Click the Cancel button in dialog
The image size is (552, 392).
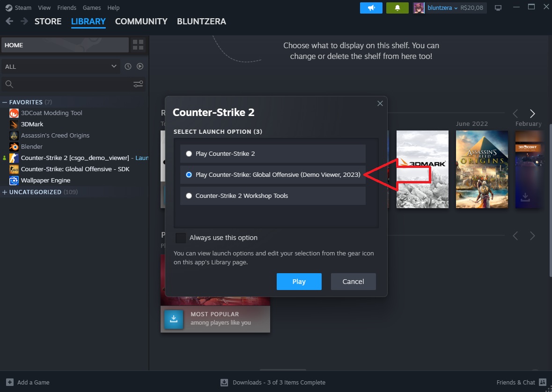tap(353, 282)
